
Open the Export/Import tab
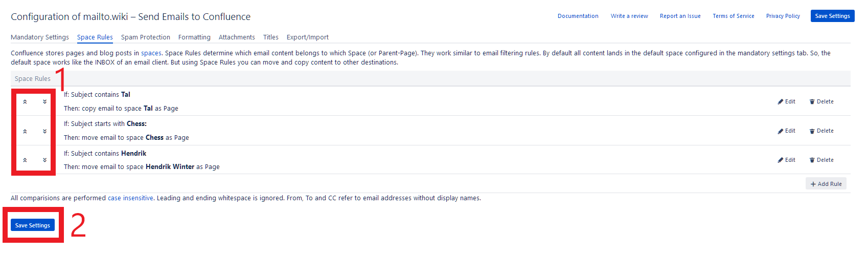tap(308, 37)
